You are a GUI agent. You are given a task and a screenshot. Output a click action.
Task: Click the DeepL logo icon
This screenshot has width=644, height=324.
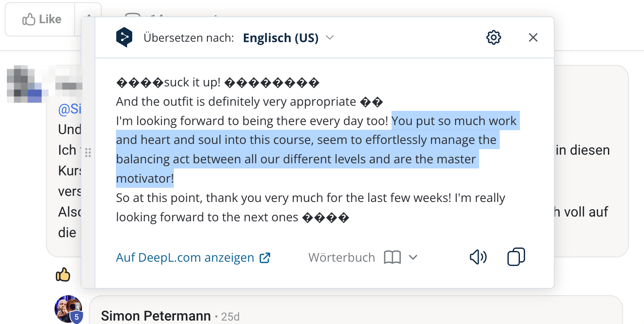(124, 37)
